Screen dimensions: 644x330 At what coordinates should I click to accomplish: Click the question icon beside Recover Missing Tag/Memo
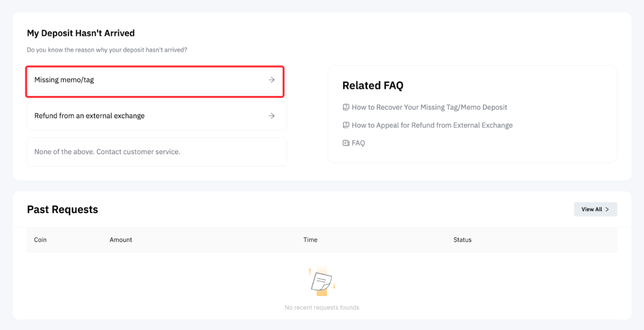click(x=346, y=107)
